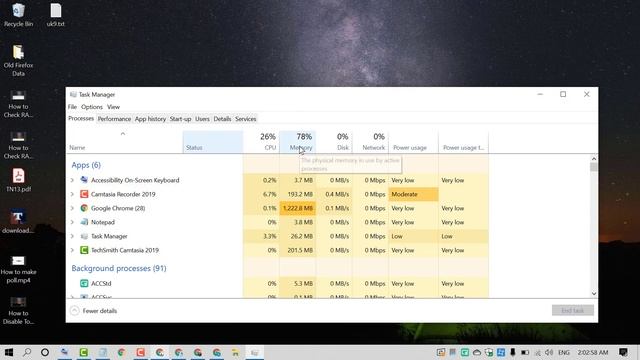Open File Explorer from taskbar
Image resolution: width=640 pixels, height=360 pixels.
coord(236,352)
